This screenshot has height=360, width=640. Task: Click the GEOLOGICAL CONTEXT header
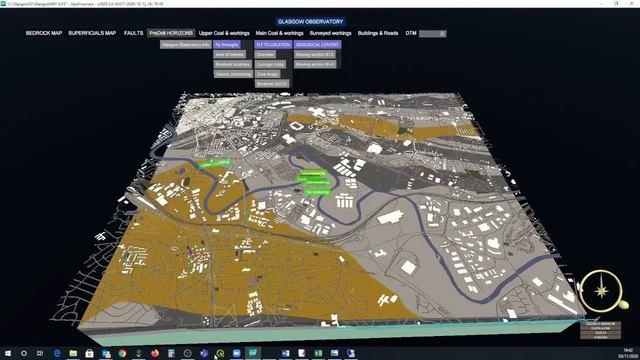pos(318,44)
